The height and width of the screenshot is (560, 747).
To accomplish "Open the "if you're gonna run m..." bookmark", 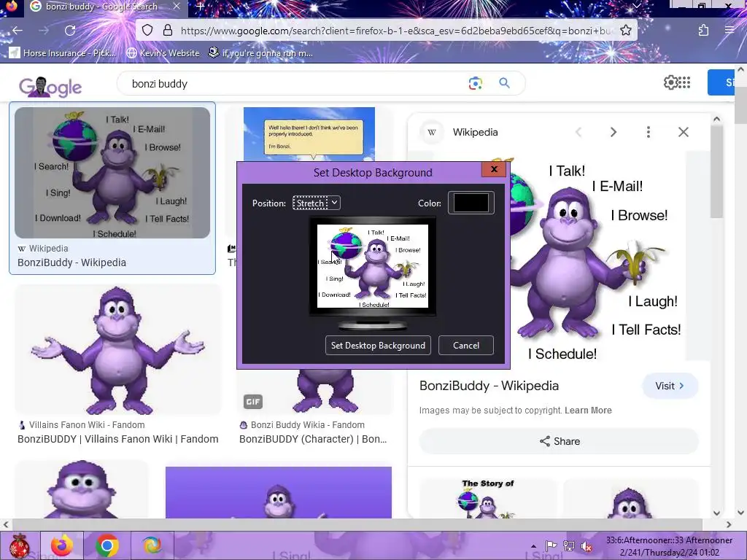I will pos(260,52).
